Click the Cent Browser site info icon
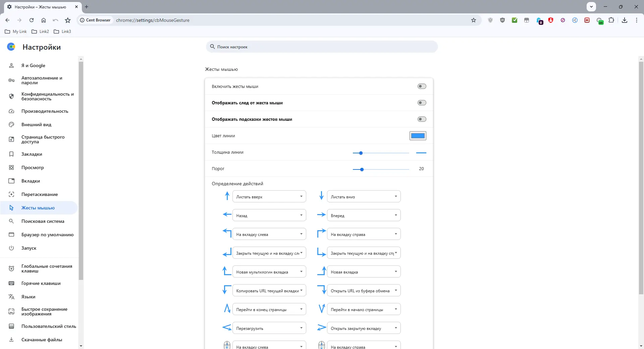The height and width of the screenshot is (349, 644). pyautogui.click(x=82, y=20)
